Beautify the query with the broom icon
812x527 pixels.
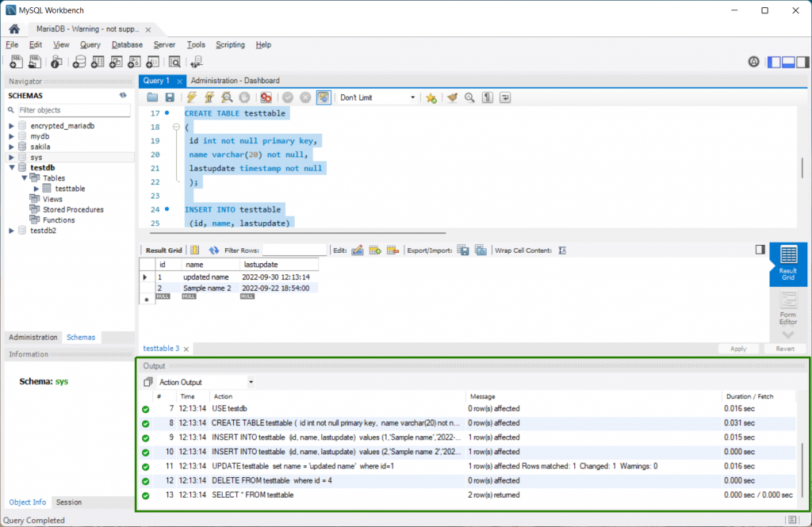[x=452, y=97]
